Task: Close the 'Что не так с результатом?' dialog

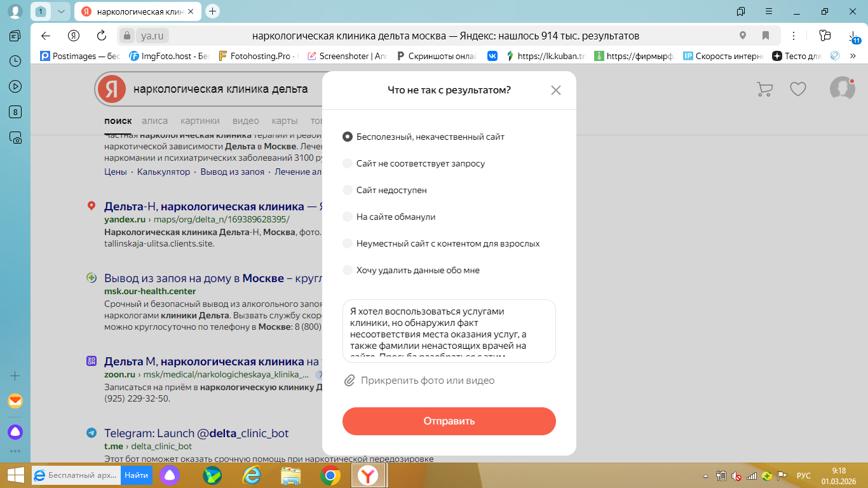Action: [556, 90]
